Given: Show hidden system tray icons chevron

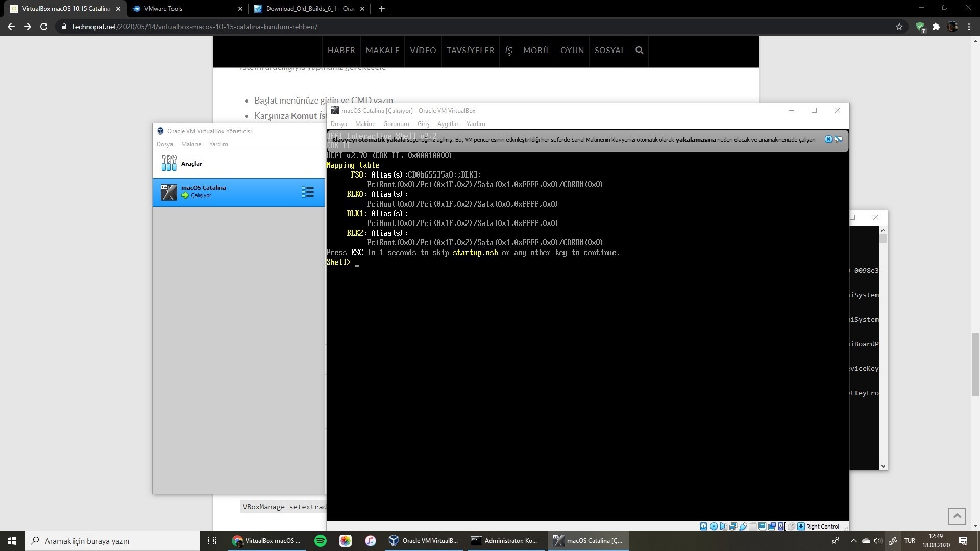Looking at the screenshot, I should [x=853, y=541].
